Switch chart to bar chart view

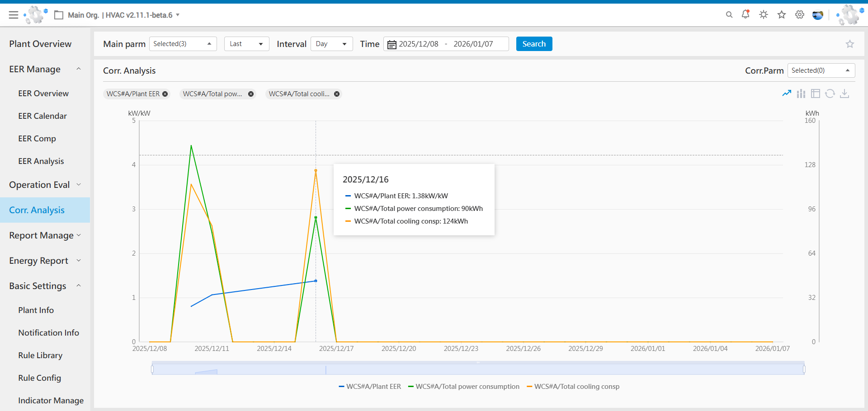801,93
